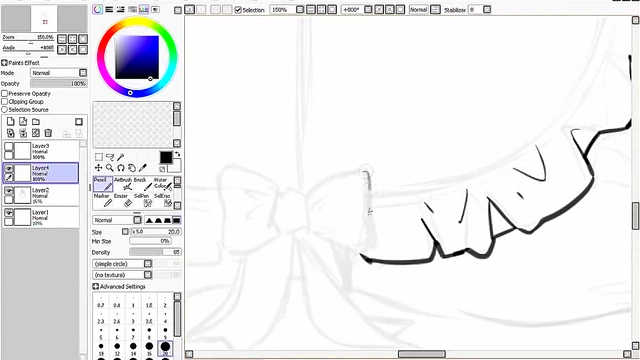Viewport: 640px width, 360px height.
Task: Select the Magic Wand tool
Action: [x=120, y=157]
